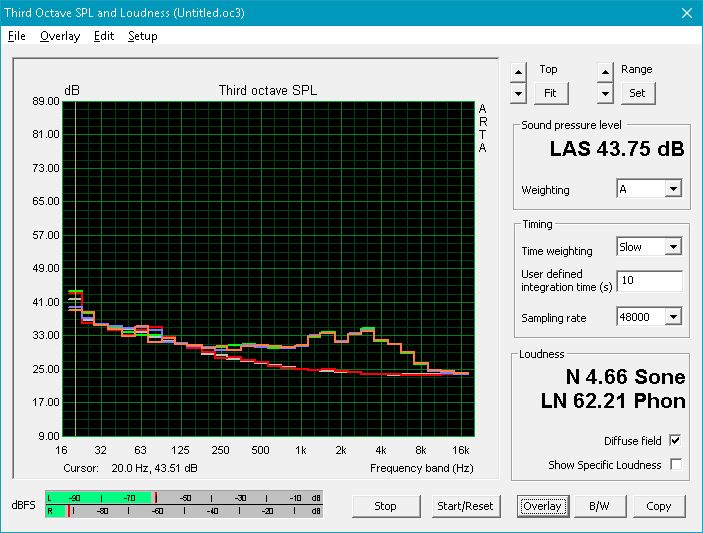Viewport: 703px width, 533px height.
Task: Enable Show Specific Loudness checkbox
Action: pos(675,464)
